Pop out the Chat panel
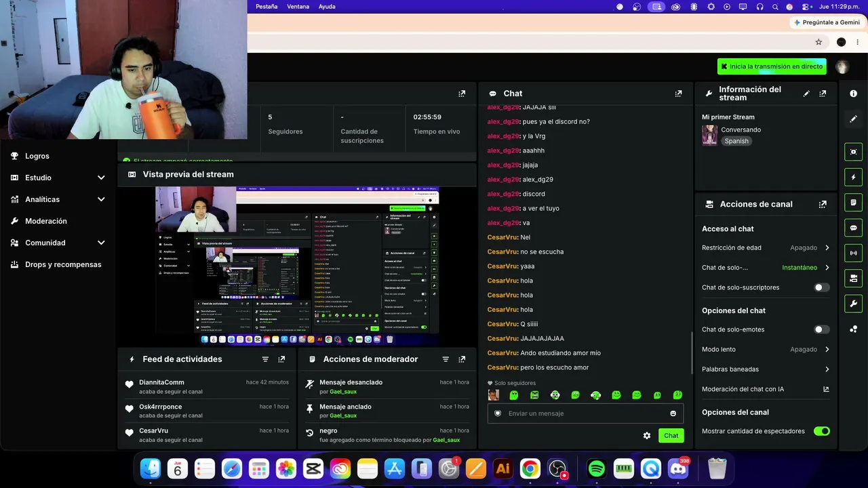The image size is (868, 488). click(678, 94)
